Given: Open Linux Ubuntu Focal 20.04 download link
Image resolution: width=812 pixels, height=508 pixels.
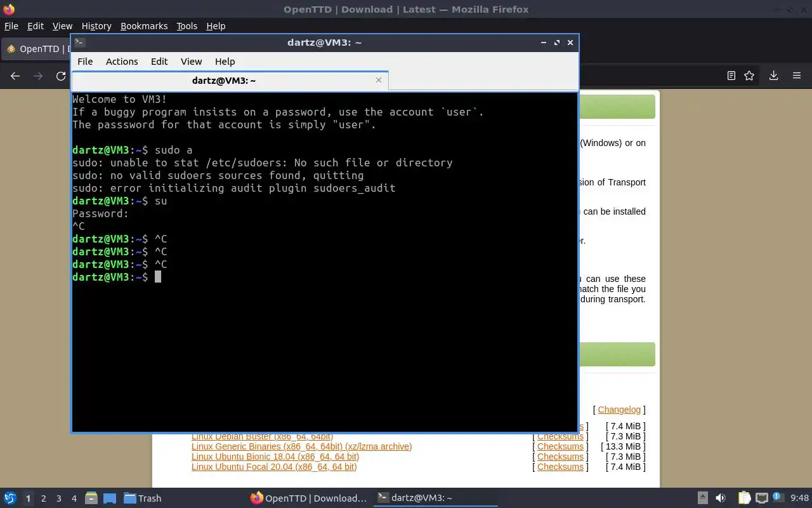Looking at the screenshot, I should point(274,467).
